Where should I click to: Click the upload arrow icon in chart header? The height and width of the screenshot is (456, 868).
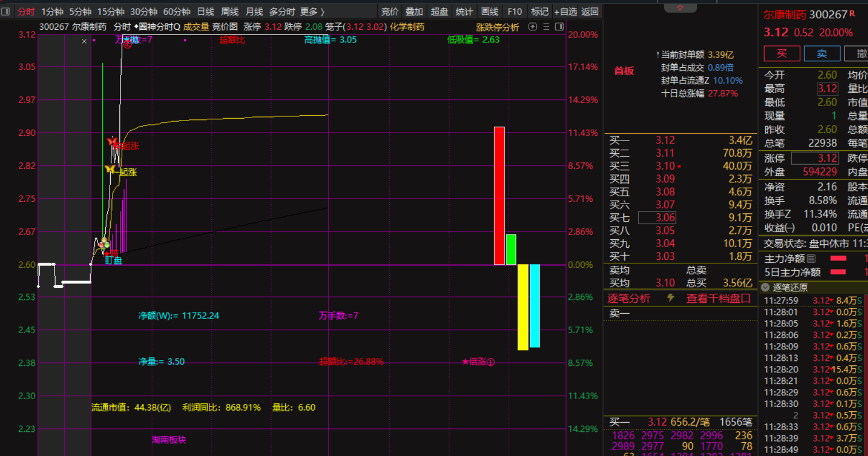[x=532, y=26]
